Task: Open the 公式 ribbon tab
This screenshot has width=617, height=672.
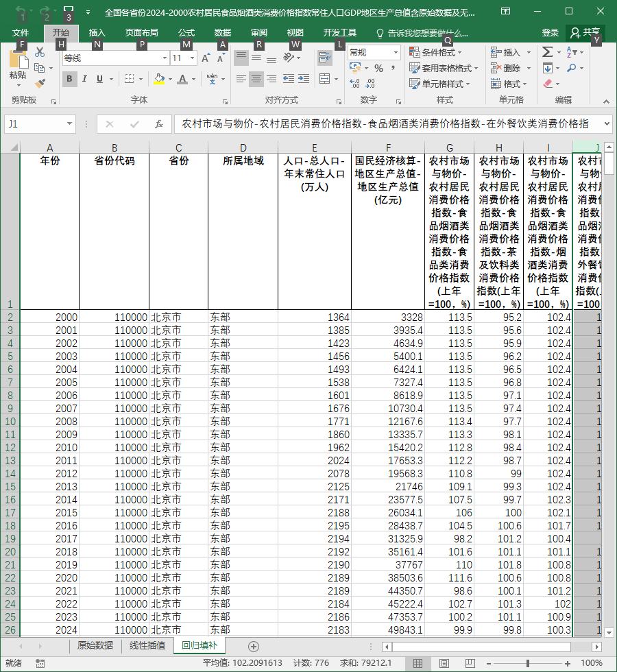Action: click(x=186, y=33)
